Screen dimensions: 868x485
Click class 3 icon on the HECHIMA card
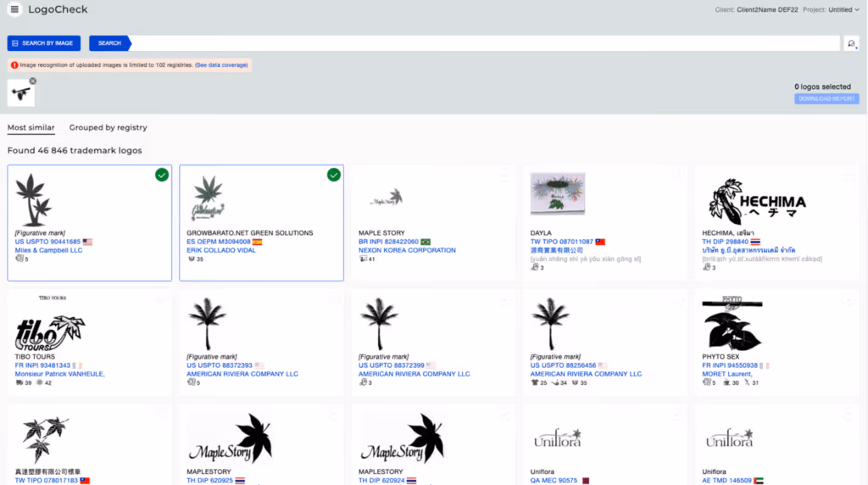coord(706,267)
